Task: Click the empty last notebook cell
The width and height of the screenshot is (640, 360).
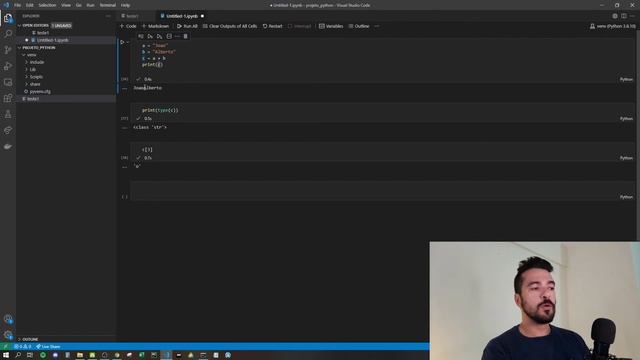Action: (382, 191)
